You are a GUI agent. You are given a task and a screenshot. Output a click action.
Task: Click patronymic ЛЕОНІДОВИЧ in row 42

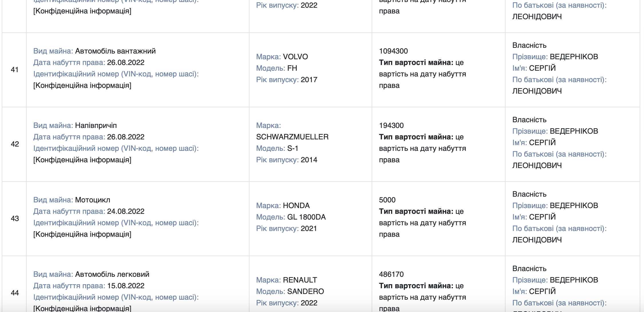(537, 165)
